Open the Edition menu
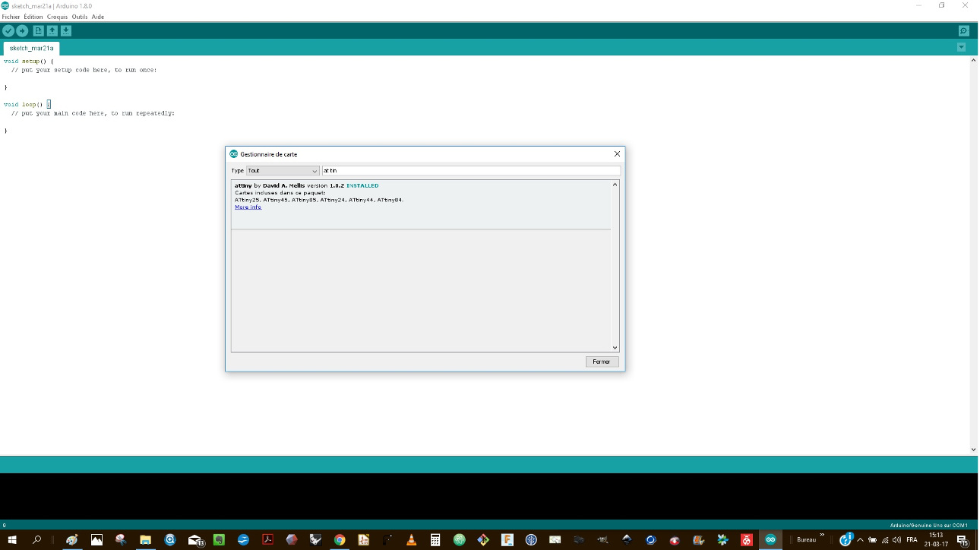The width and height of the screenshot is (980, 550). coord(33,17)
